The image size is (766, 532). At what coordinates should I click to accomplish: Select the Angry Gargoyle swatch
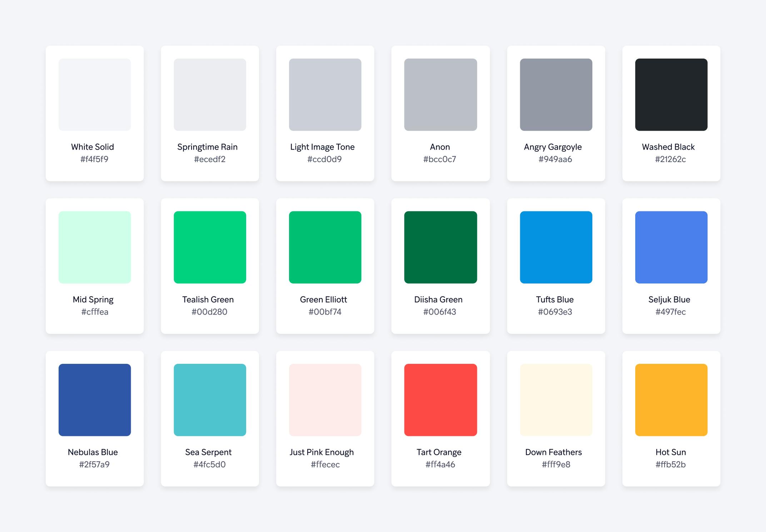[556, 95]
